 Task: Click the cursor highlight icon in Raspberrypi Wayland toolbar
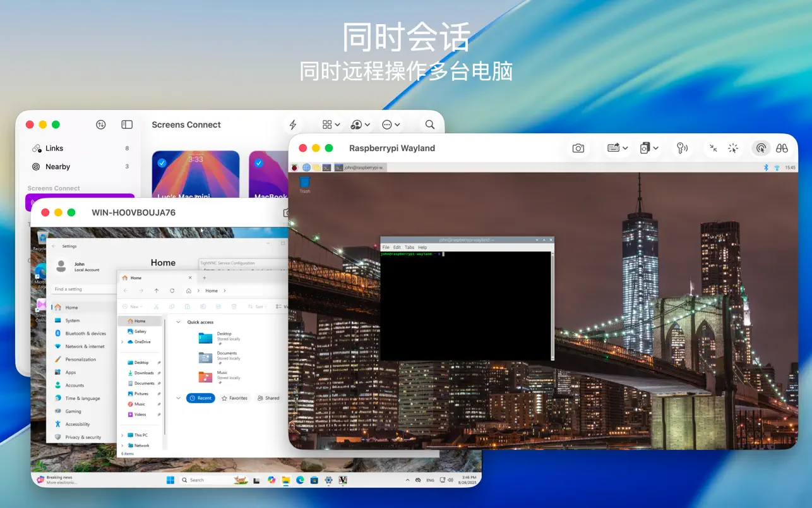tap(733, 148)
